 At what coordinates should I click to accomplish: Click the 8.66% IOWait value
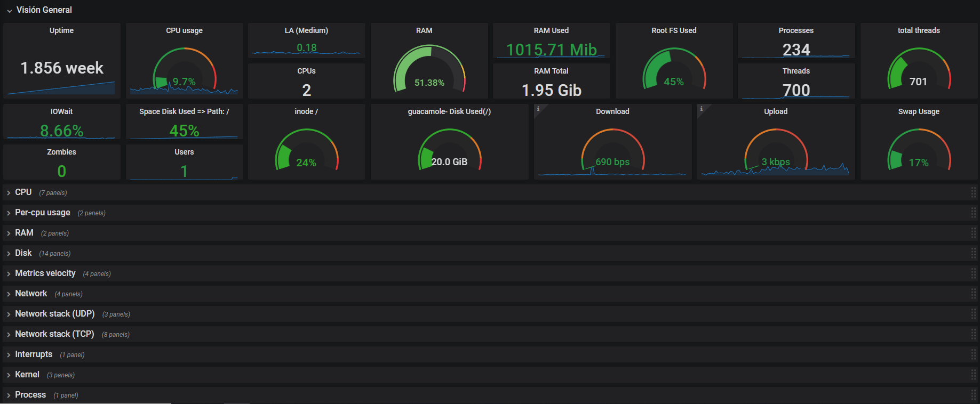tap(62, 131)
